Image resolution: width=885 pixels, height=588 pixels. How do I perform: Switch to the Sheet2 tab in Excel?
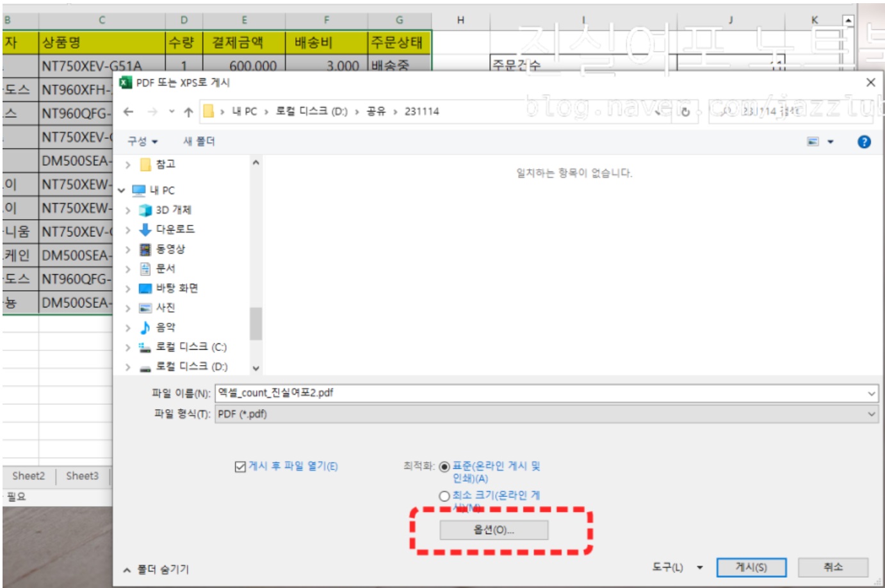point(29,476)
